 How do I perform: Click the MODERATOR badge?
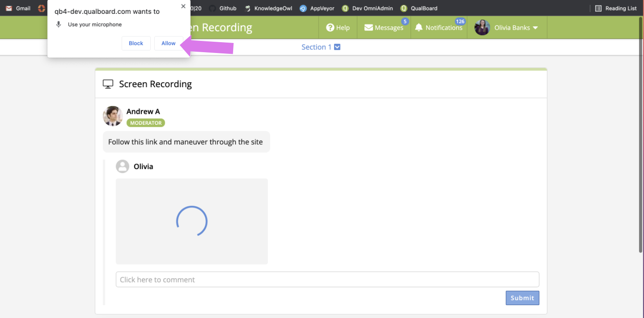pyautogui.click(x=146, y=123)
